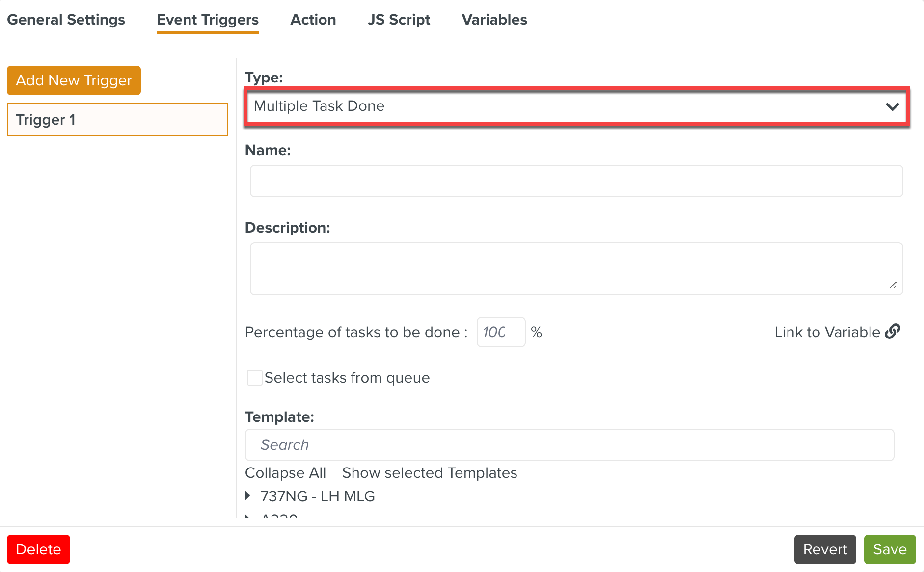Open the JS Script tab
This screenshot has height=572, width=924.
(399, 20)
